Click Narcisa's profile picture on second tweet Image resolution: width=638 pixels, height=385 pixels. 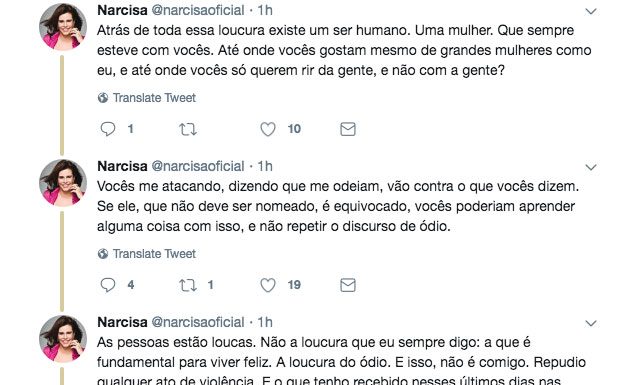(x=63, y=182)
